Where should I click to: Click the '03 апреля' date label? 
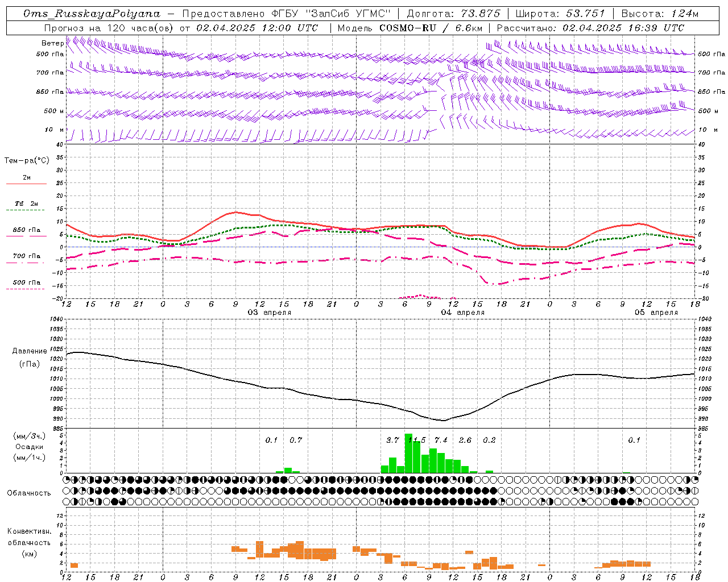pos(270,313)
